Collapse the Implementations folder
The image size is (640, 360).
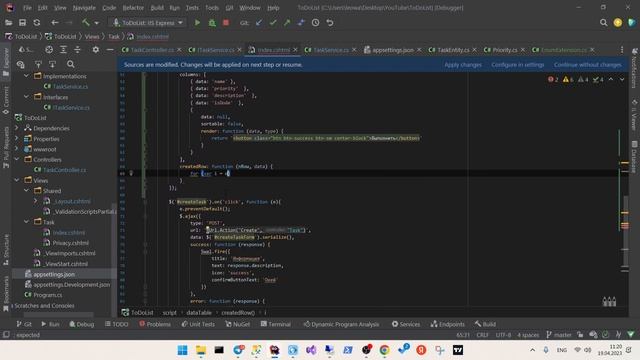[x=27, y=76]
